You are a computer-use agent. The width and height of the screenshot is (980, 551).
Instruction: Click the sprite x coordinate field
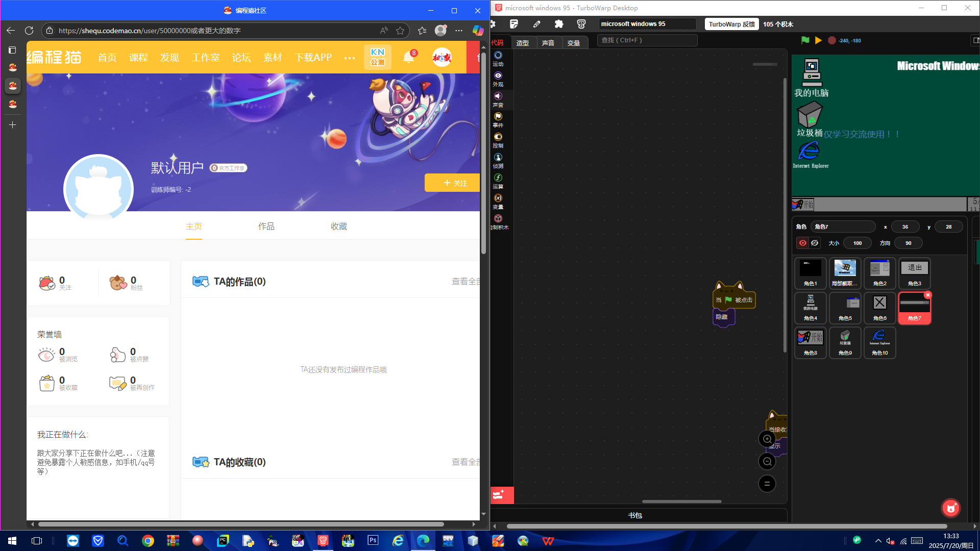[x=905, y=227]
